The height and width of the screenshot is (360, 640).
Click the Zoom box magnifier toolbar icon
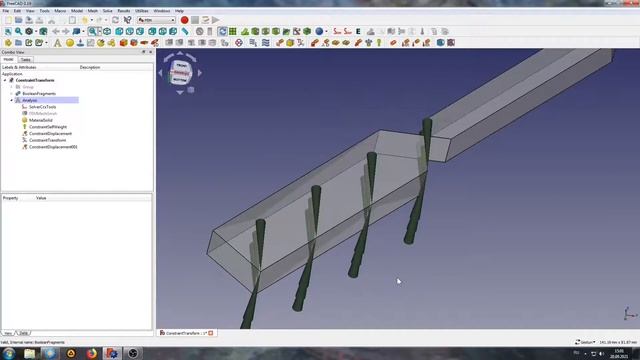click(93, 31)
